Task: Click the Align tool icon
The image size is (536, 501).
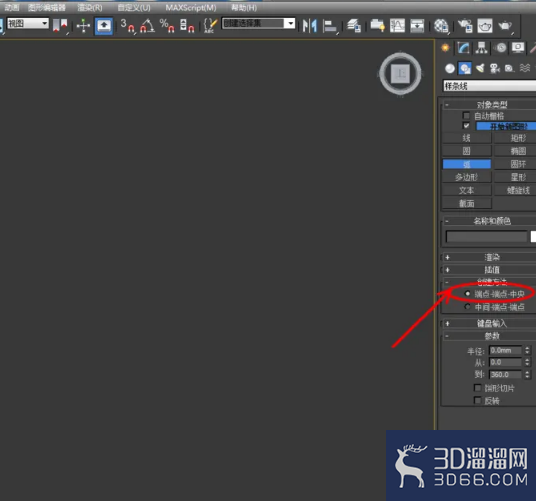Action: [x=330, y=26]
